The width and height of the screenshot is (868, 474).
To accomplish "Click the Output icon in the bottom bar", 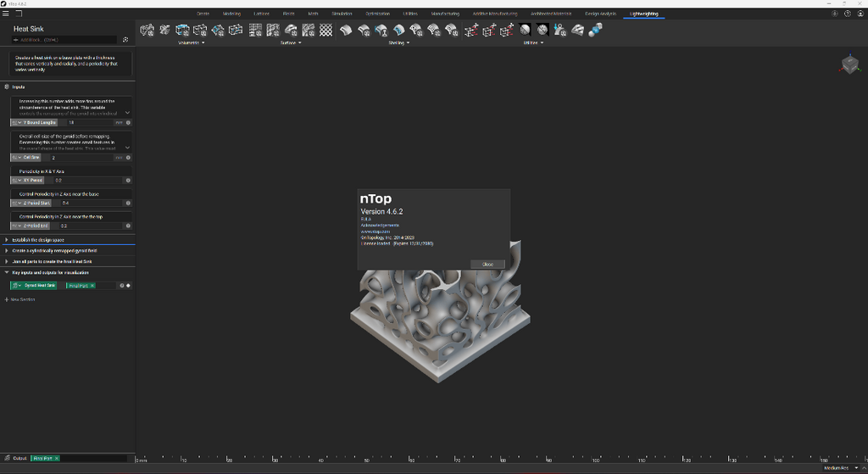I will pos(7,458).
